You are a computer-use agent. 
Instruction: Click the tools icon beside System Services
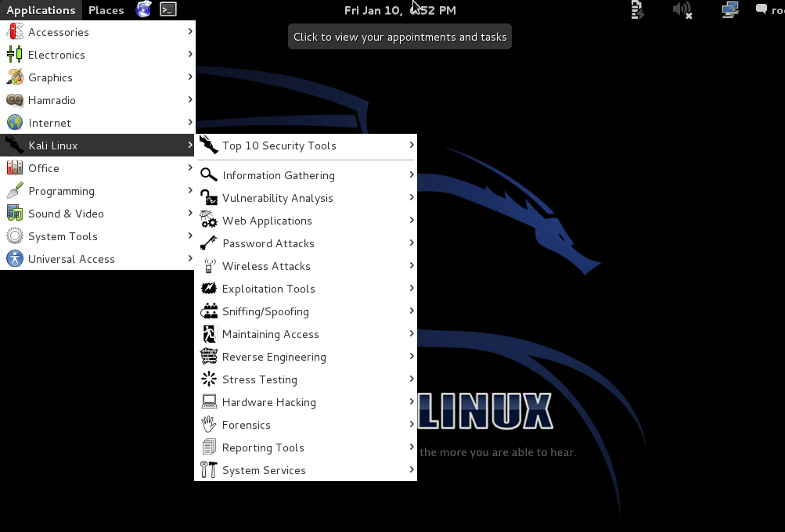coord(208,470)
